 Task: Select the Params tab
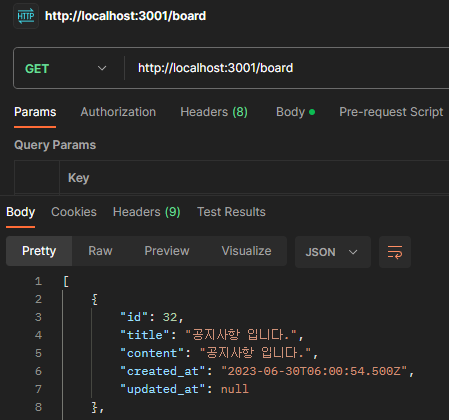click(x=35, y=112)
